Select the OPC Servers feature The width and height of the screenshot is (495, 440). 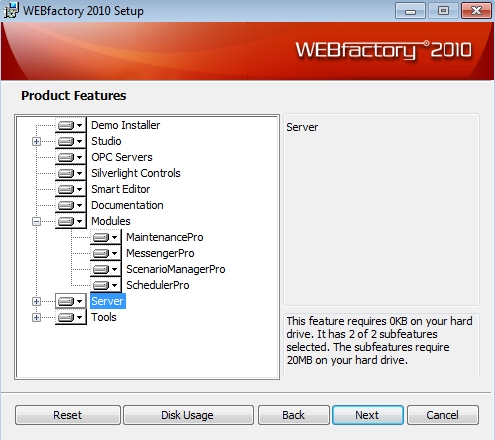pos(122,157)
